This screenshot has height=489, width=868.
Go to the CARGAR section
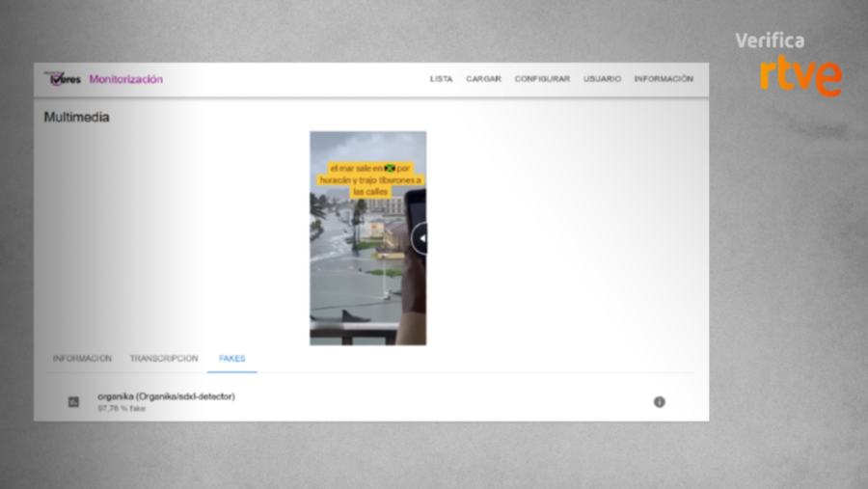coord(483,79)
